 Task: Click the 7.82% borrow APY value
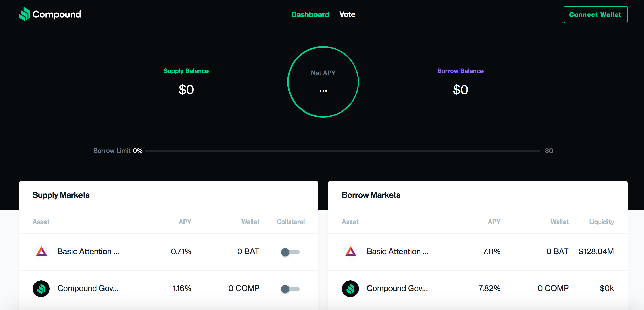pos(489,288)
